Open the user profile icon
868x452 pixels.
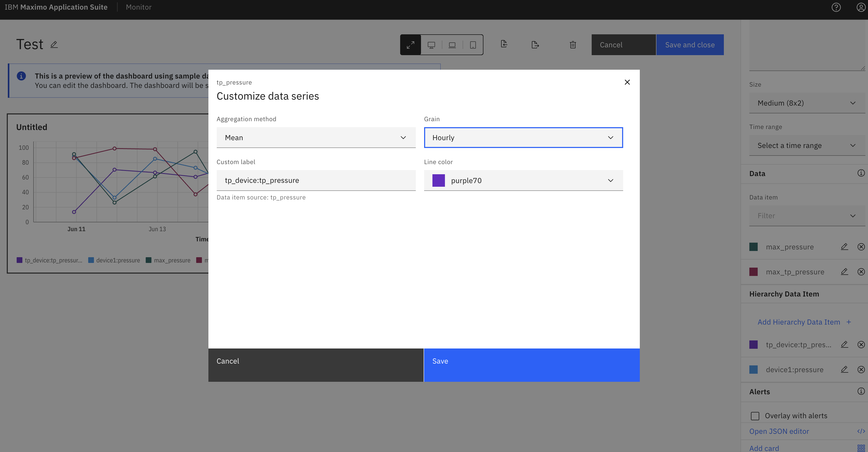[861, 7]
